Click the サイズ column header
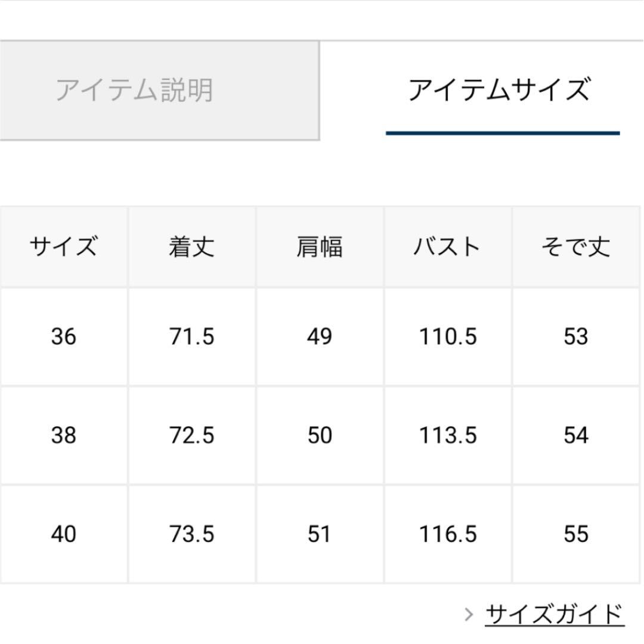 tap(63, 246)
